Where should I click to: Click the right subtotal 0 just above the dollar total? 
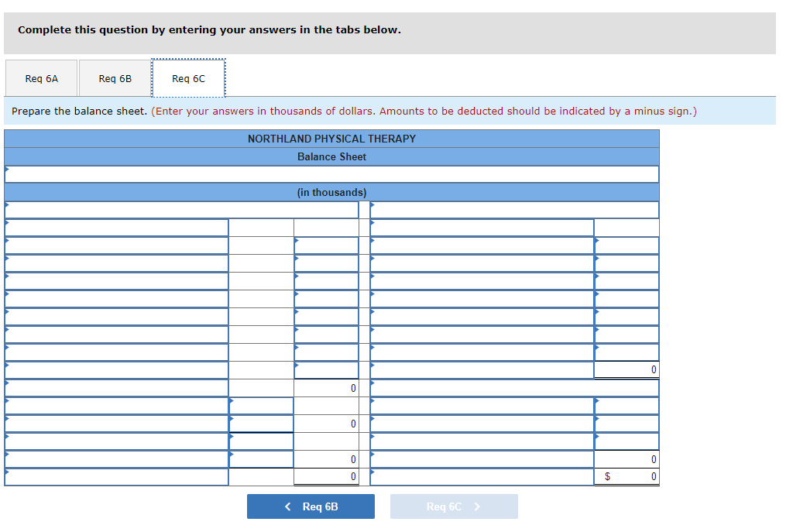click(627, 459)
